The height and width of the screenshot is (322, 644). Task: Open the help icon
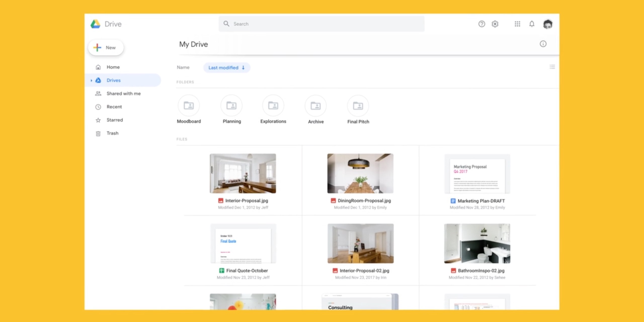tap(481, 24)
